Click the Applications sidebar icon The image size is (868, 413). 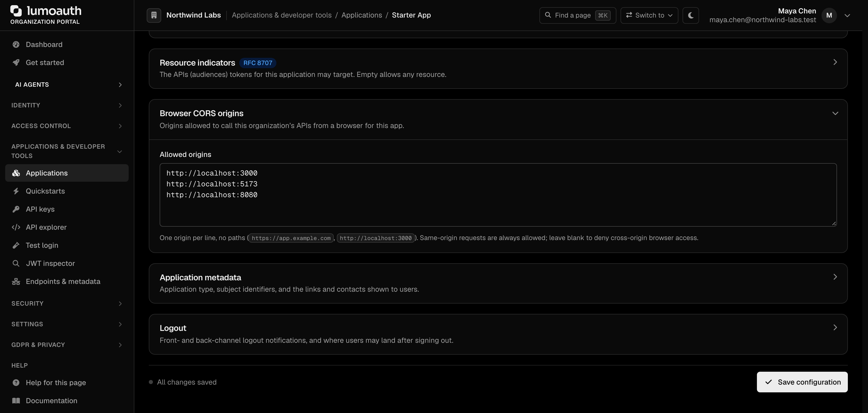pyautogui.click(x=16, y=173)
